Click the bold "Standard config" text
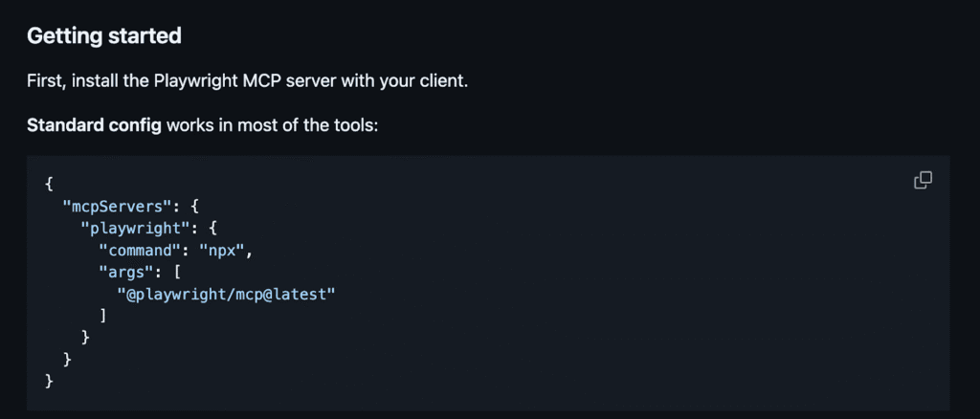The height and width of the screenshot is (419, 980). [x=95, y=125]
